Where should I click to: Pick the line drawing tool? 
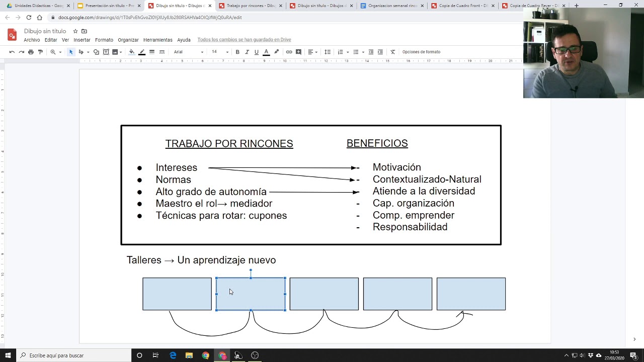[x=80, y=52]
